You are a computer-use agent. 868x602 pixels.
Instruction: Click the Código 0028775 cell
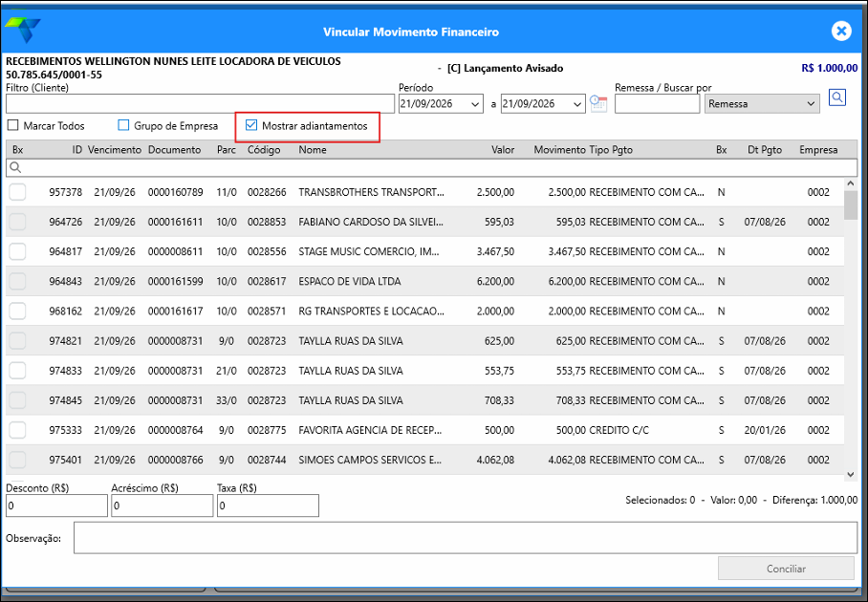tap(267, 430)
